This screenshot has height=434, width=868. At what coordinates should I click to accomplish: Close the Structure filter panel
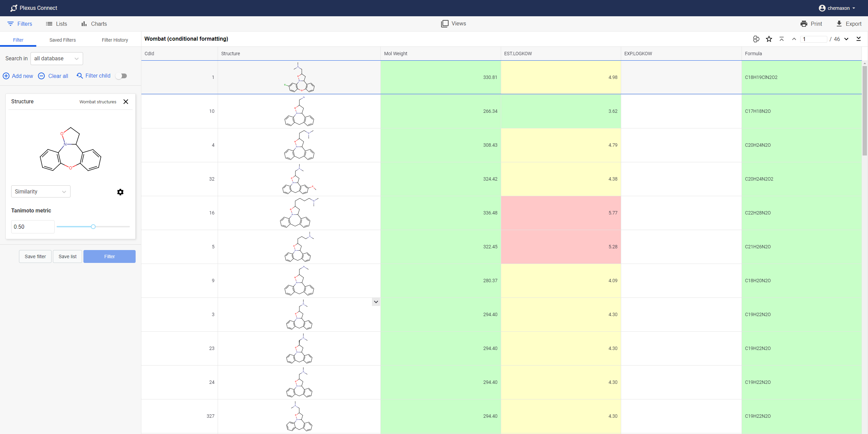click(126, 102)
